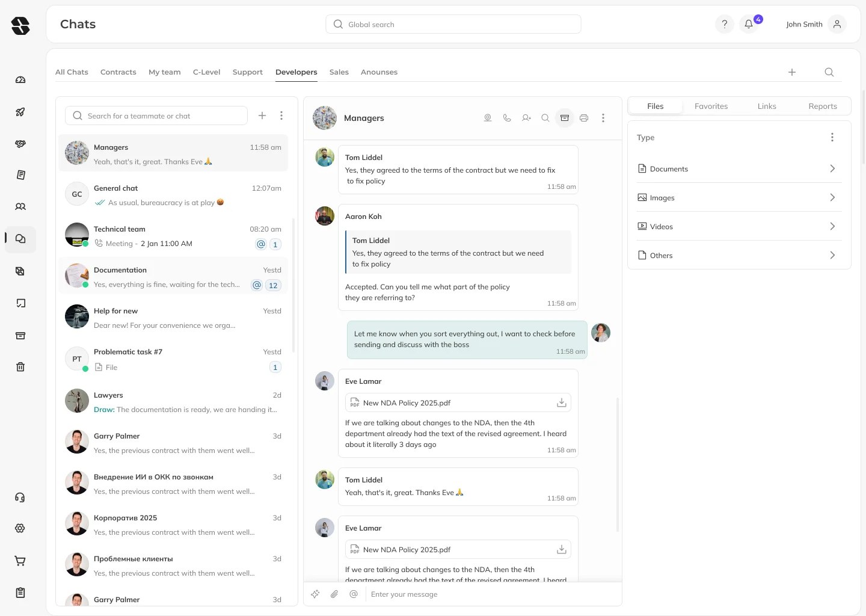Viewport: 866px width, 616px height.
Task: Open the shopping cart in sidebar
Action: [x=20, y=561]
